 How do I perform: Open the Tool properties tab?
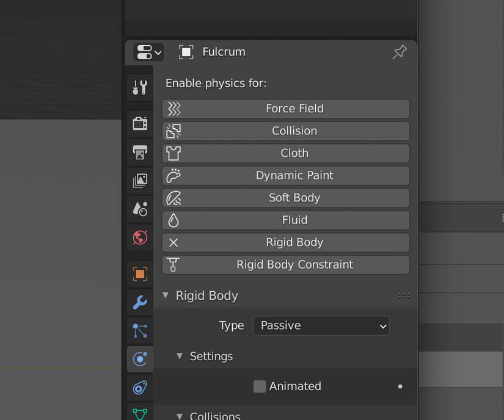[x=140, y=87]
